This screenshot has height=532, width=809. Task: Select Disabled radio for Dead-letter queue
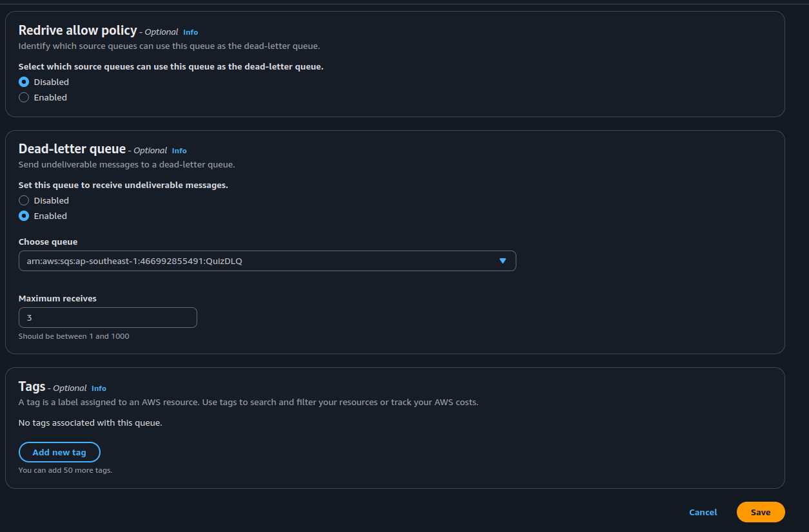point(24,200)
